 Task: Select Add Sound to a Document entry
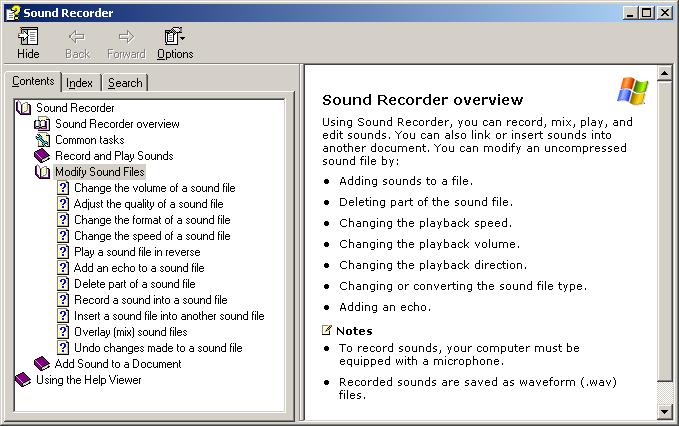pos(118,364)
